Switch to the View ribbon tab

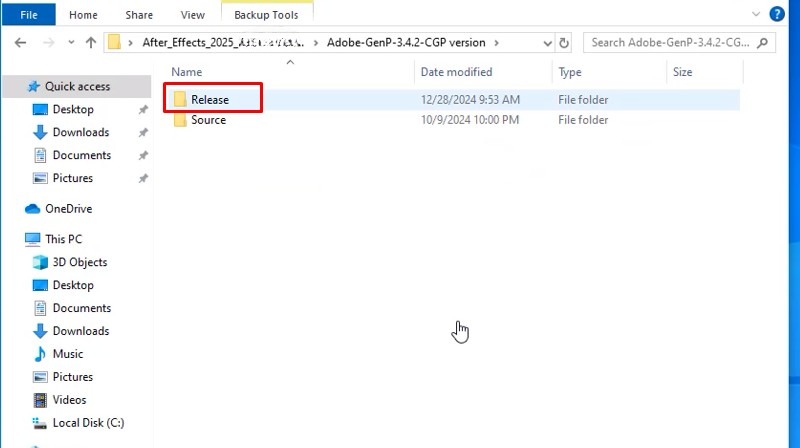pyautogui.click(x=192, y=15)
